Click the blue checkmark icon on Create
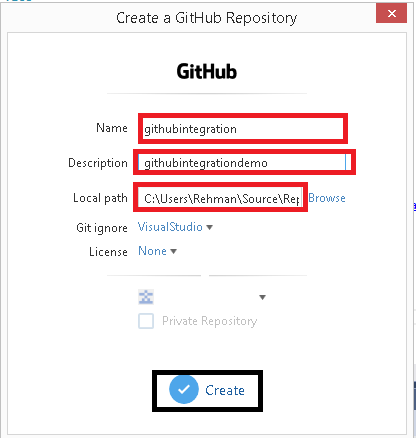Viewport: 416px width, 438px height. point(184,389)
